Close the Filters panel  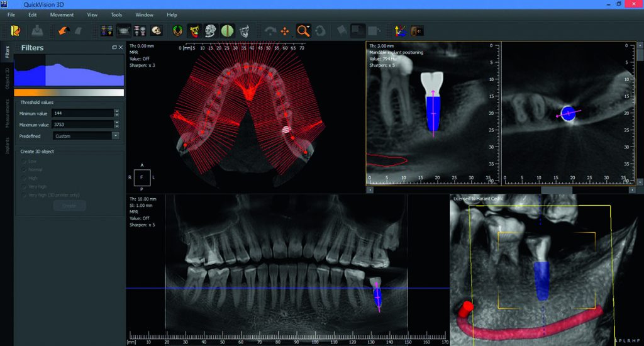coord(121,48)
